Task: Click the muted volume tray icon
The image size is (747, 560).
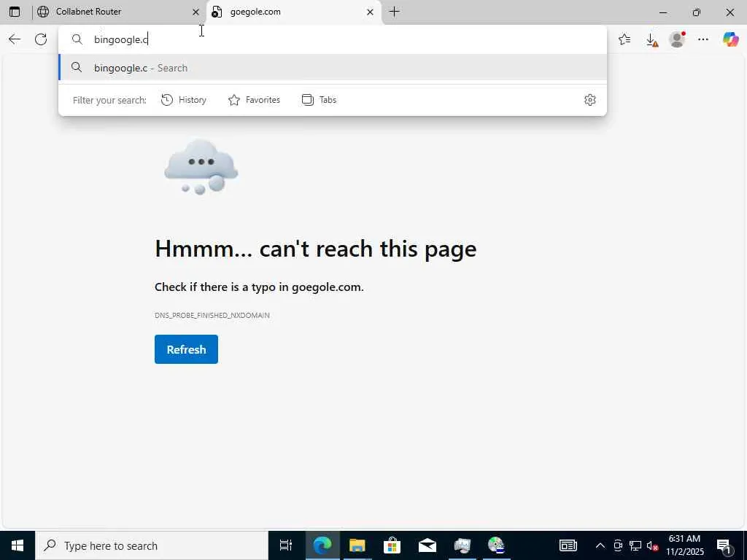Action: (652, 545)
